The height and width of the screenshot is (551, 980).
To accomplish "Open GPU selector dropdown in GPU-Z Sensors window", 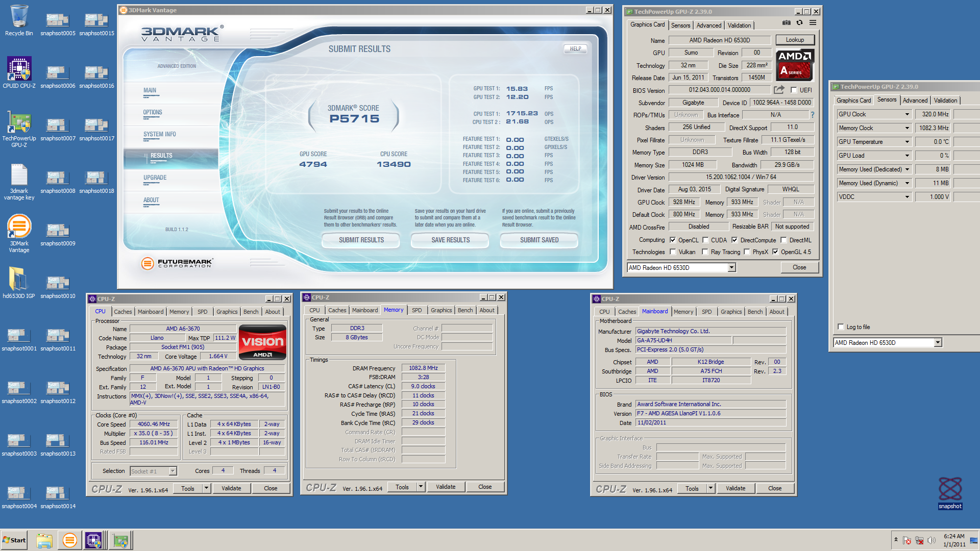I will [938, 343].
